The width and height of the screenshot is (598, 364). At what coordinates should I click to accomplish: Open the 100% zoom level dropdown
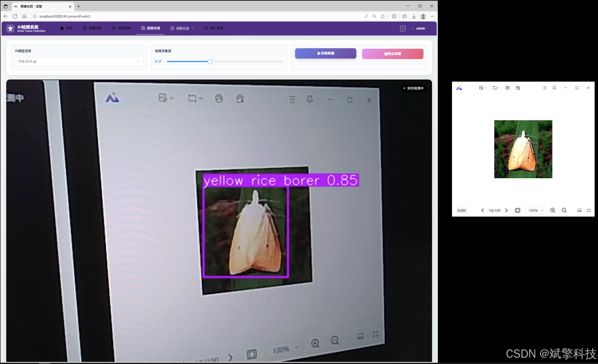[x=535, y=210]
